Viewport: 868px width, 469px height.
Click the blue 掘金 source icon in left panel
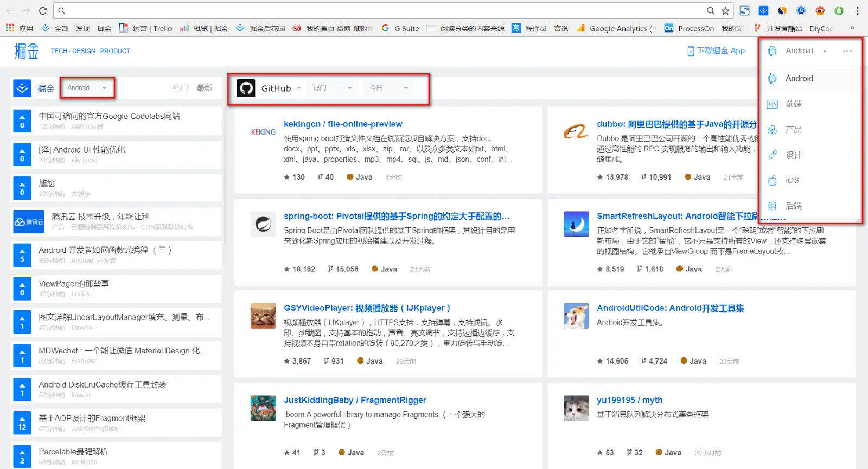click(x=22, y=88)
